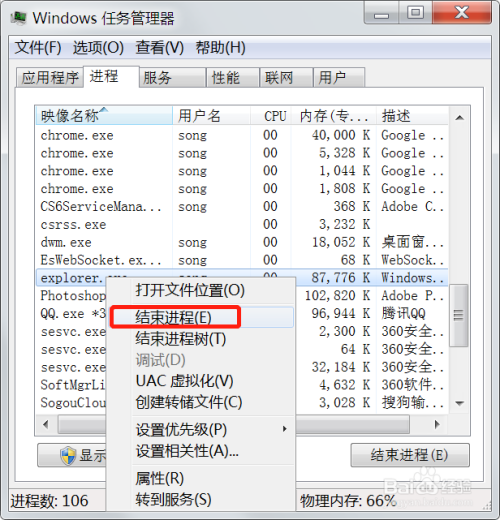Click the 结束进程(E) button at bottom right

click(x=410, y=455)
